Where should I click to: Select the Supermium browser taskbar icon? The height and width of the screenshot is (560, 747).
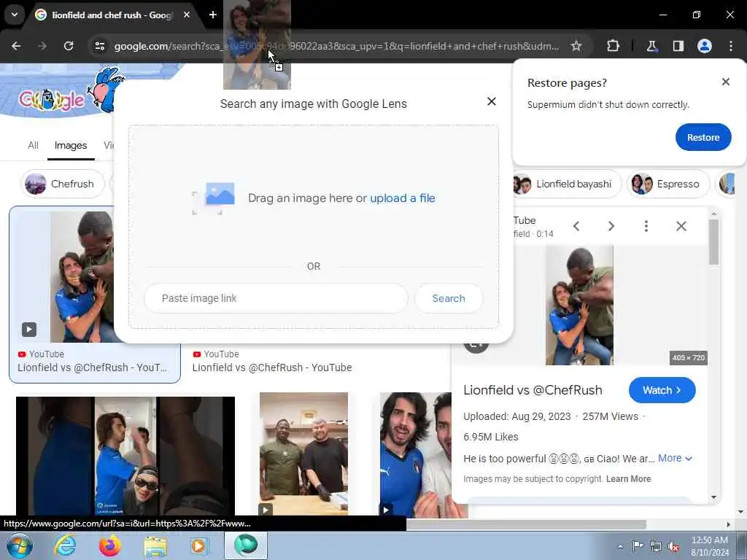(245, 545)
